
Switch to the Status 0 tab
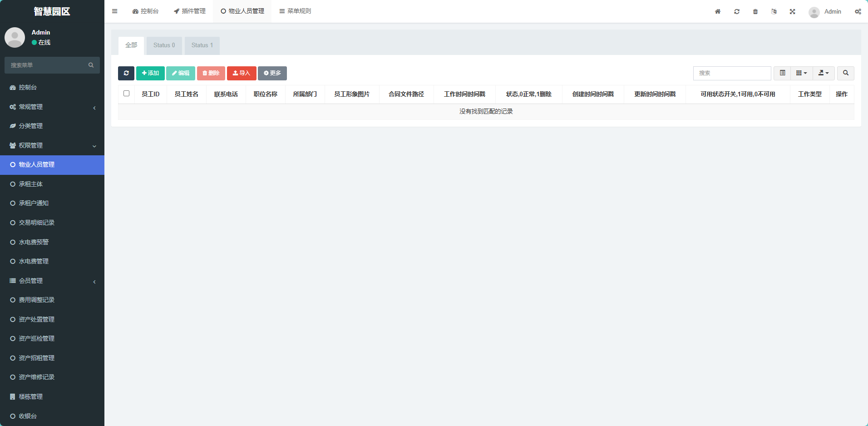pyautogui.click(x=164, y=45)
